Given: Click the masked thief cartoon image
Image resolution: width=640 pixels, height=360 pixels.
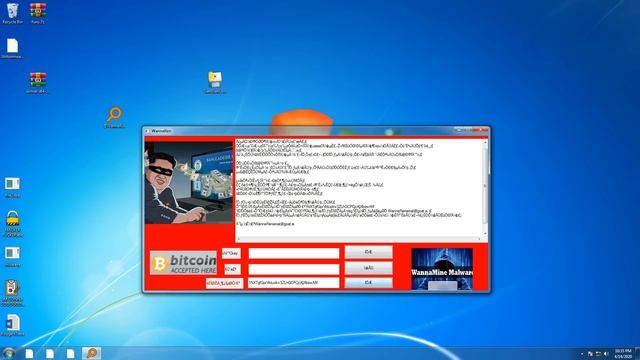Looking at the screenshot, I should click(189, 182).
